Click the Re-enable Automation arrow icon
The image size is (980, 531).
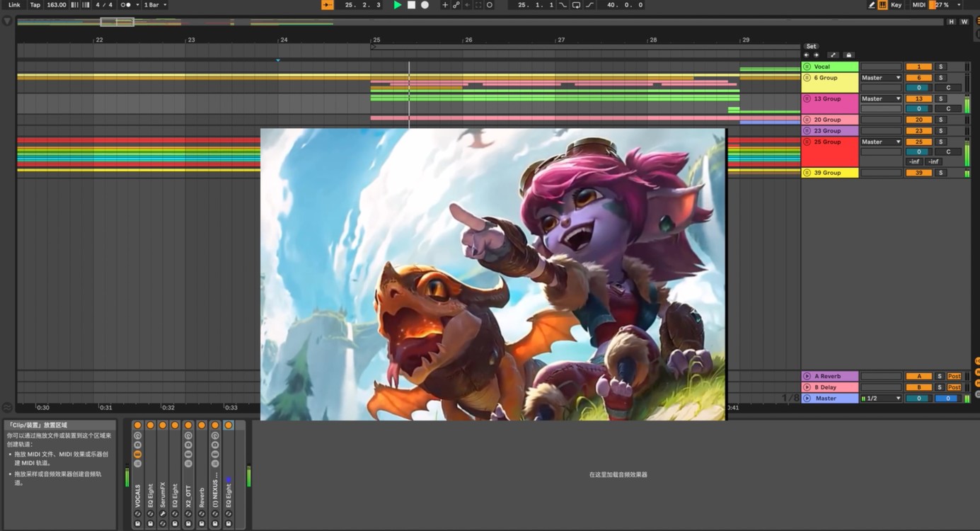[x=467, y=5]
